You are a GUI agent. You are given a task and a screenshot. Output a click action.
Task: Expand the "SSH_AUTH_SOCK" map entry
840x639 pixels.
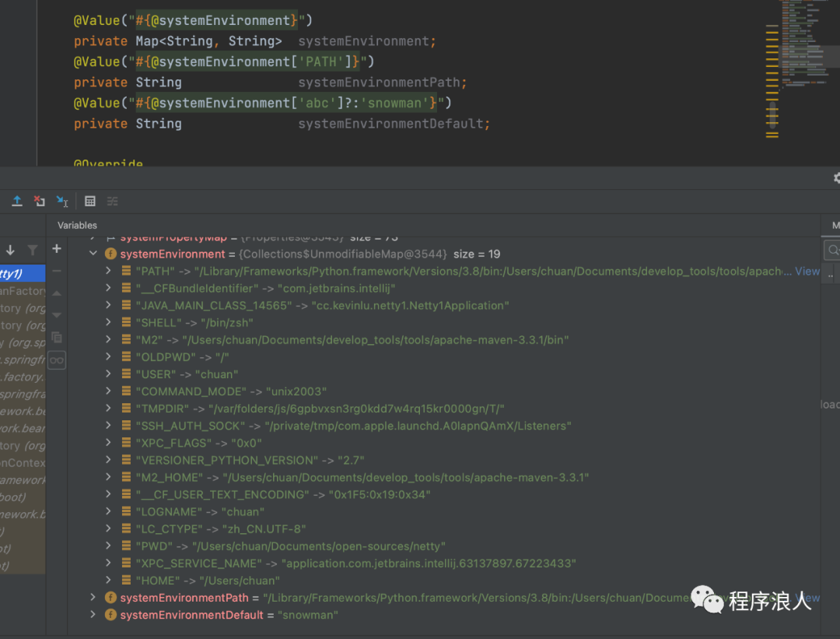[108, 425]
